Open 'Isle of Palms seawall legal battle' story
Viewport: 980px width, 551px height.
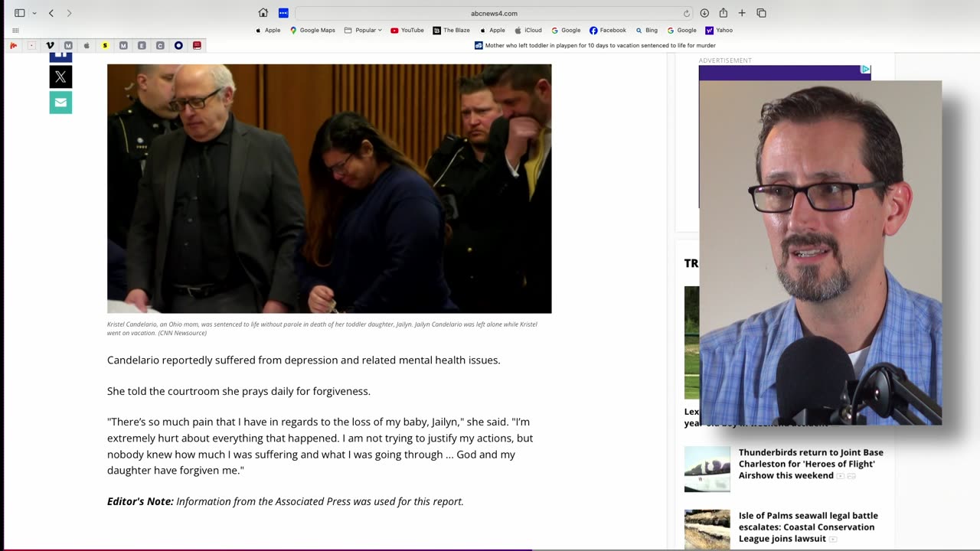pos(808,527)
